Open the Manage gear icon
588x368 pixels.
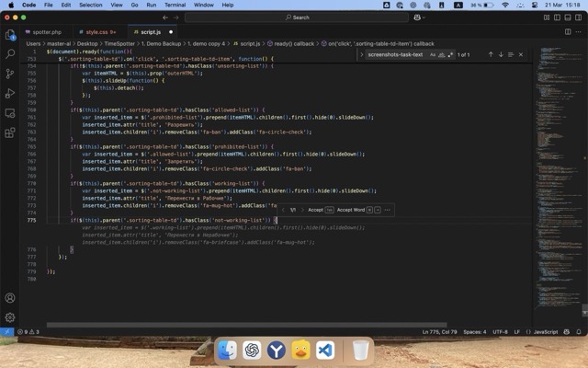(10, 317)
